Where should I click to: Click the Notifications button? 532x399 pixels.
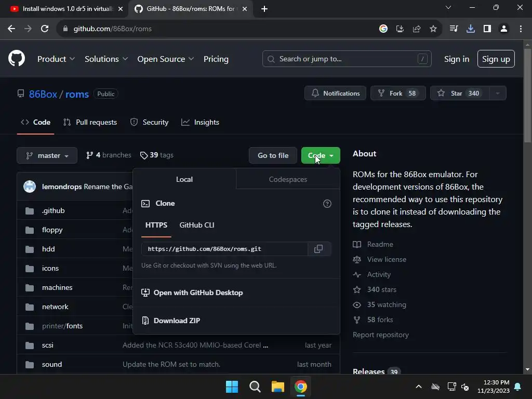[335, 94]
